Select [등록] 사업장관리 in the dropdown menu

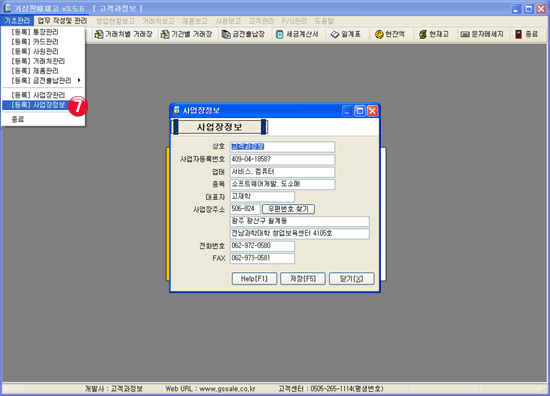43,95
